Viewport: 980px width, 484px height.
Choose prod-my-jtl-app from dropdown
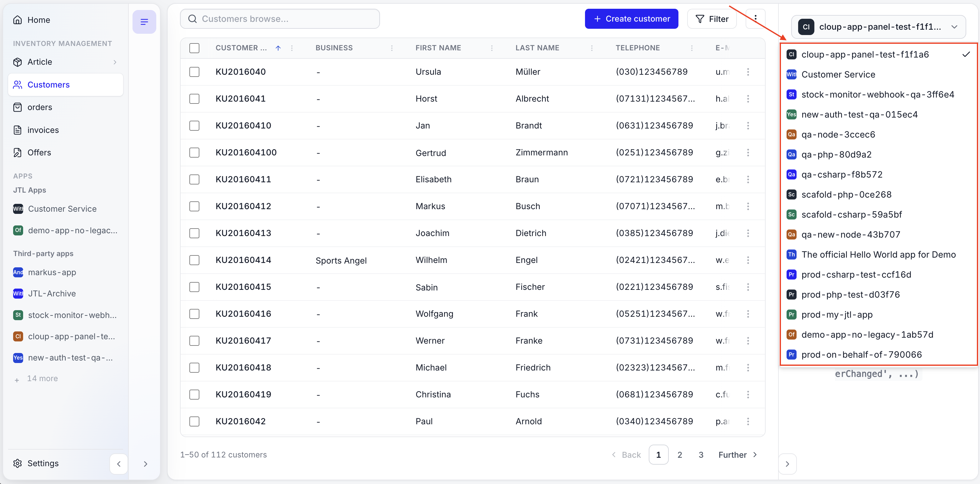coord(878,315)
